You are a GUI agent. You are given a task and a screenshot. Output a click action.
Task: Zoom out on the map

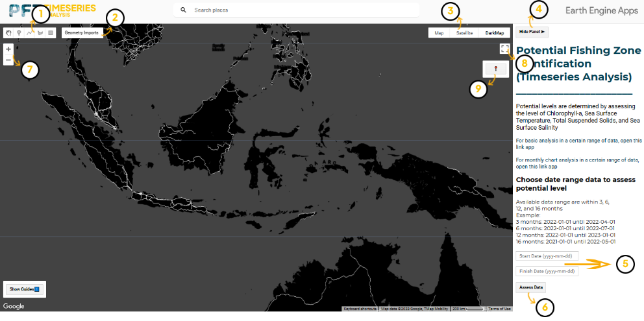point(8,60)
